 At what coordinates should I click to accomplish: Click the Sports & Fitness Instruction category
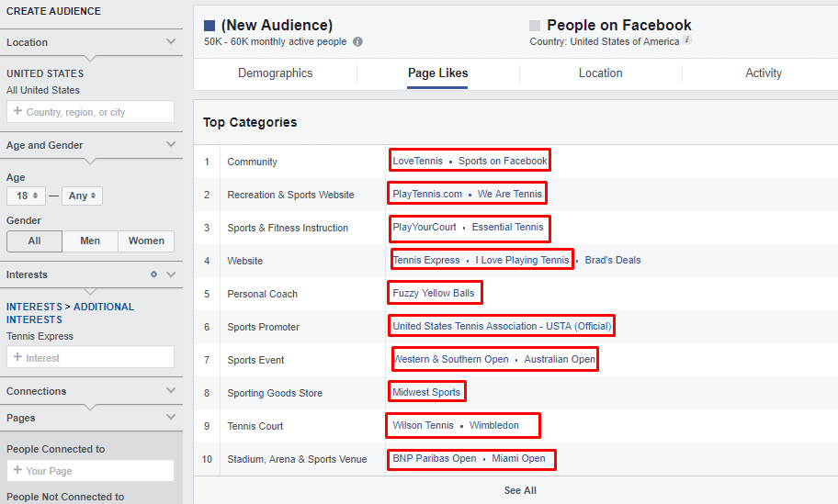pos(288,228)
